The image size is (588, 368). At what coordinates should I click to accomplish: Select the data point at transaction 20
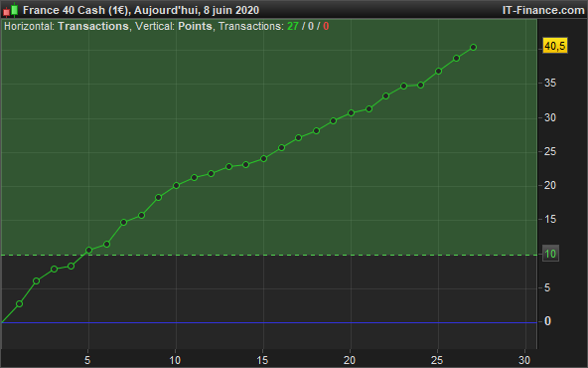point(351,113)
